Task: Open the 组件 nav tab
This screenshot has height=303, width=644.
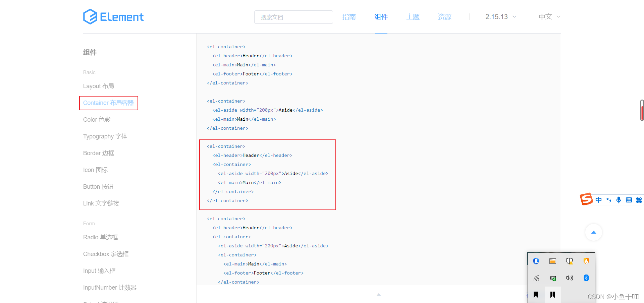Action: click(381, 17)
